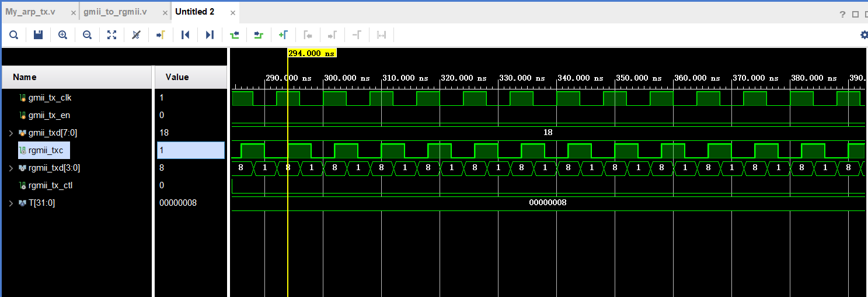
Task: Jump to previous transition
Action: click(x=234, y=35)
